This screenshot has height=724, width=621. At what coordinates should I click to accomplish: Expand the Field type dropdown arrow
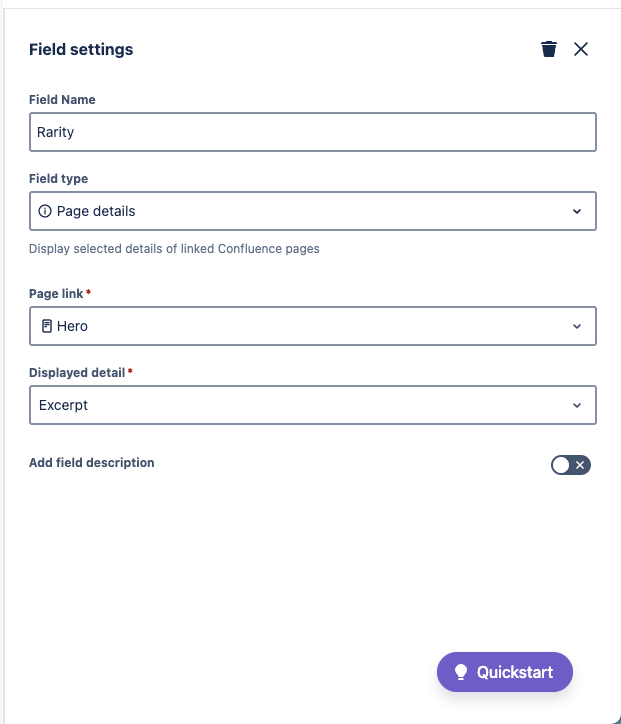coord(577,211)
